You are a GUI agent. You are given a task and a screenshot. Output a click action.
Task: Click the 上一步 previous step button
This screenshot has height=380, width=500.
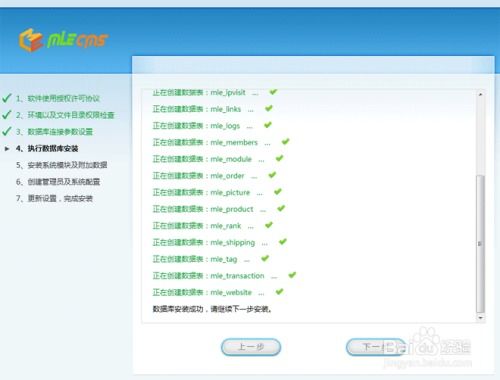point(251,347)
